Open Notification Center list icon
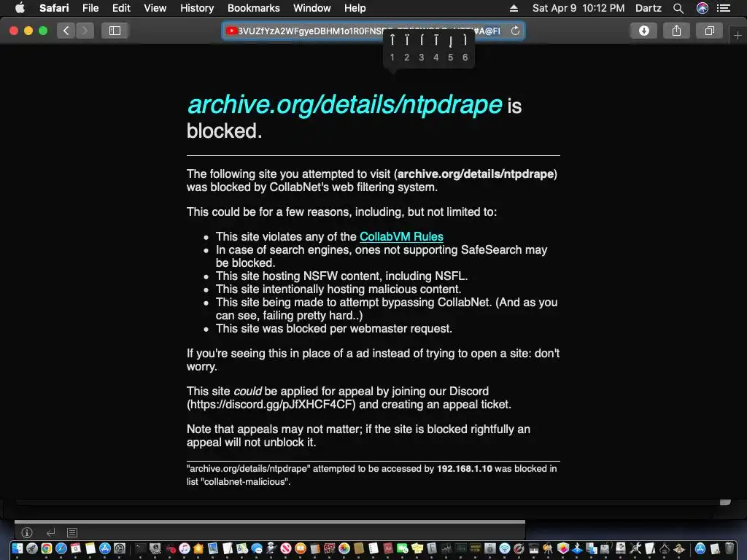747x560 pixels. coord(724,8)
